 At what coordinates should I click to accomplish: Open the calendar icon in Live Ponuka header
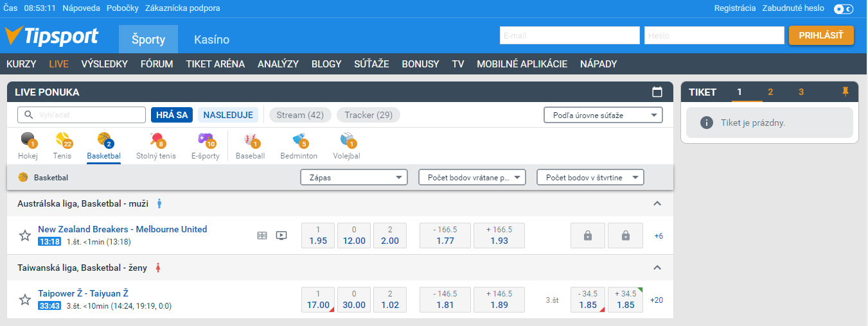pyautogui.click(x=657, y=92)
